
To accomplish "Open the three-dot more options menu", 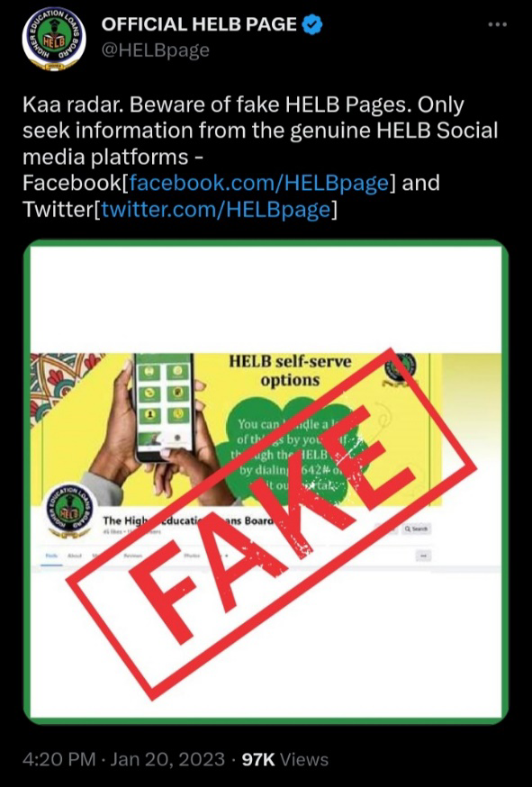I will (x=498, y=24).
